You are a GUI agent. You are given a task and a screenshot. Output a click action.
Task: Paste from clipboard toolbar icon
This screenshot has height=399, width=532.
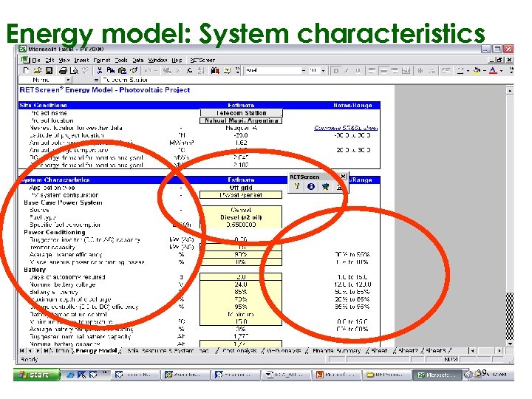pos(122,71)
